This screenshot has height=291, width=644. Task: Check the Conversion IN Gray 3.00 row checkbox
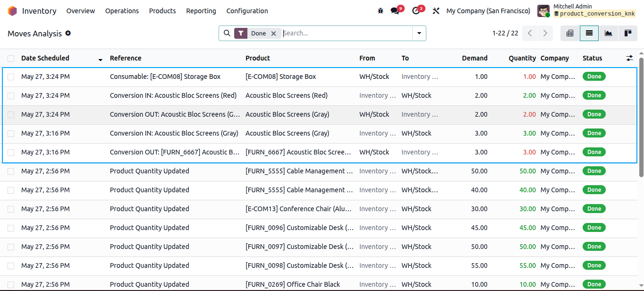coord(11,133)
